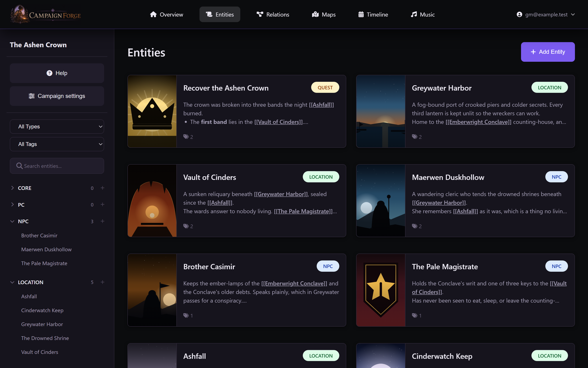Add a new CORE entity with plus icon

tap(103, 188)
